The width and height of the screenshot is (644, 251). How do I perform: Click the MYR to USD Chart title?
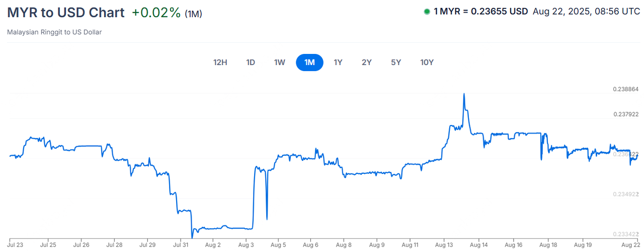[x=65, y=13]
